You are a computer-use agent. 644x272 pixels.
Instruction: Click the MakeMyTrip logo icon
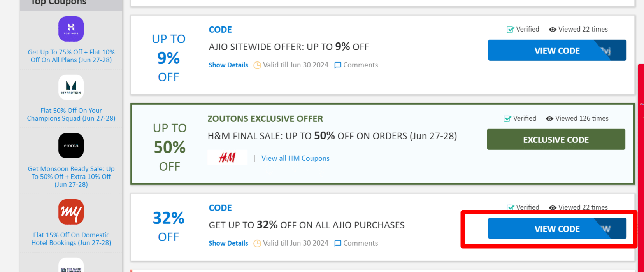[x=71, y=212]
